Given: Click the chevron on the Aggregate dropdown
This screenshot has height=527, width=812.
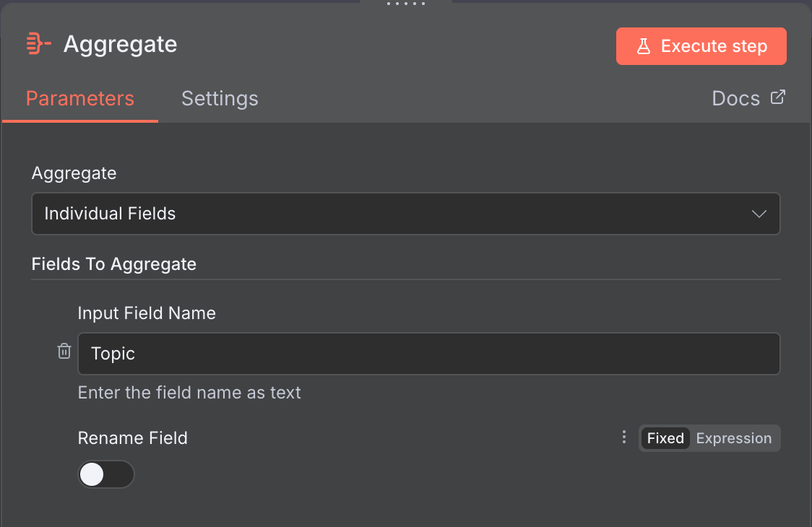Looking at the screenshot, I should (x=759, y=214).
